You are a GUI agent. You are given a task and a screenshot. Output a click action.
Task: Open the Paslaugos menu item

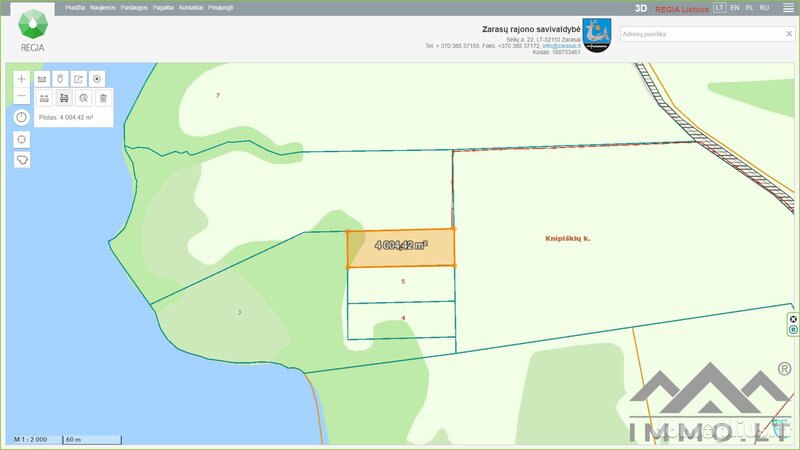click(134, 8)
